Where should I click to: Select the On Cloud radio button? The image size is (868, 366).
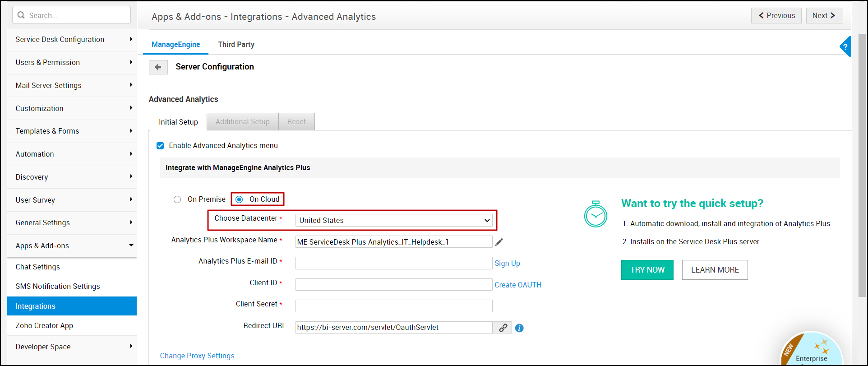click(239, 199)
